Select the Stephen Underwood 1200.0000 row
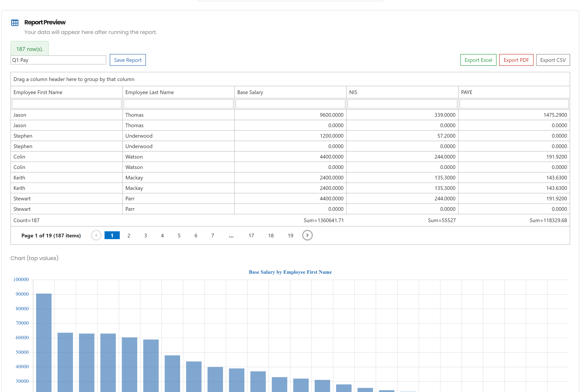588x392 pixels. click(290, 136)
